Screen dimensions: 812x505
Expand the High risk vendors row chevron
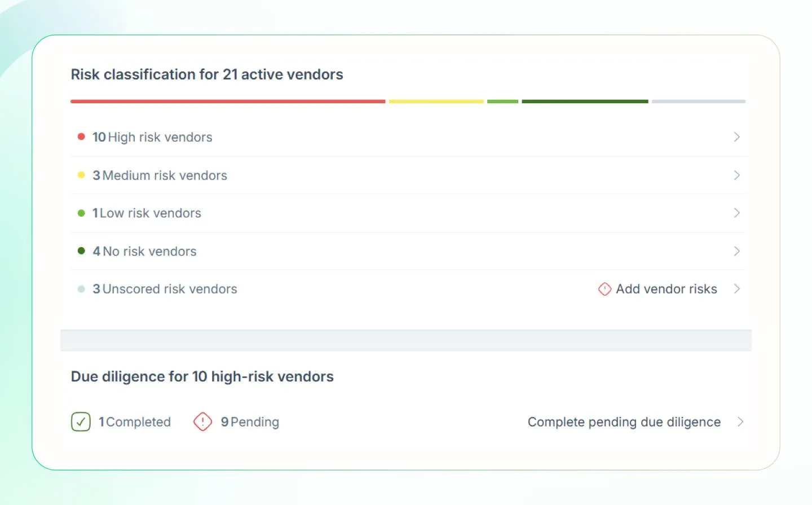[737, 137]
